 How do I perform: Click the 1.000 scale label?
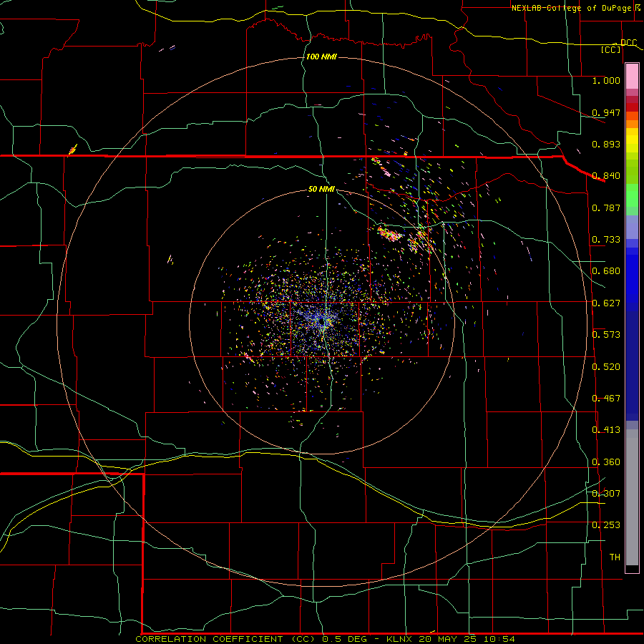tap(606, 80)
